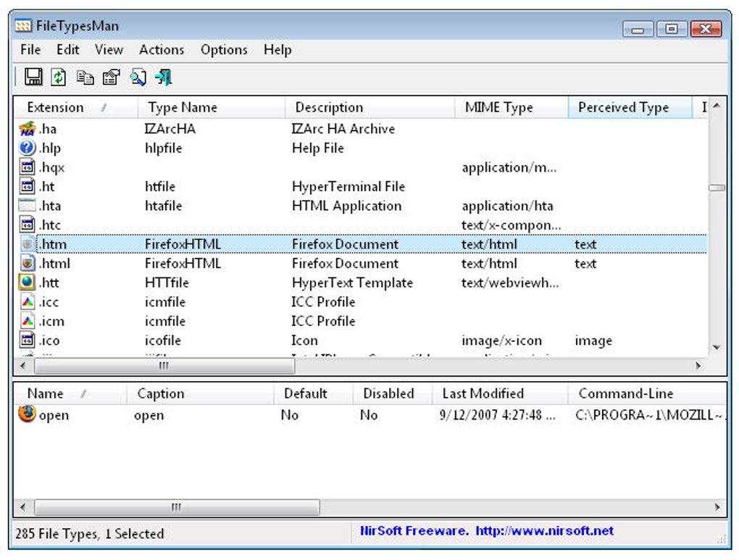Image resolution: width=739 pixels, height=560 pixels.
Task: Open the Actions menu
Action: point(162,49)
